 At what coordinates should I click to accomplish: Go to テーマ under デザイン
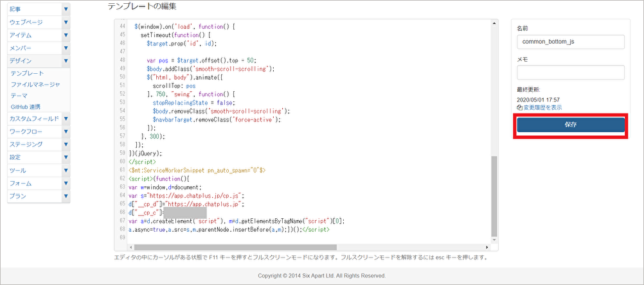[x=19, y=96]
